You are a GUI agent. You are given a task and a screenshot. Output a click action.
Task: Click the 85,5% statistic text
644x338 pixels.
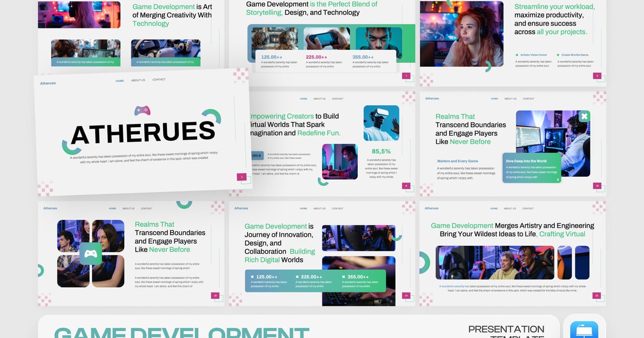(381, 151)
